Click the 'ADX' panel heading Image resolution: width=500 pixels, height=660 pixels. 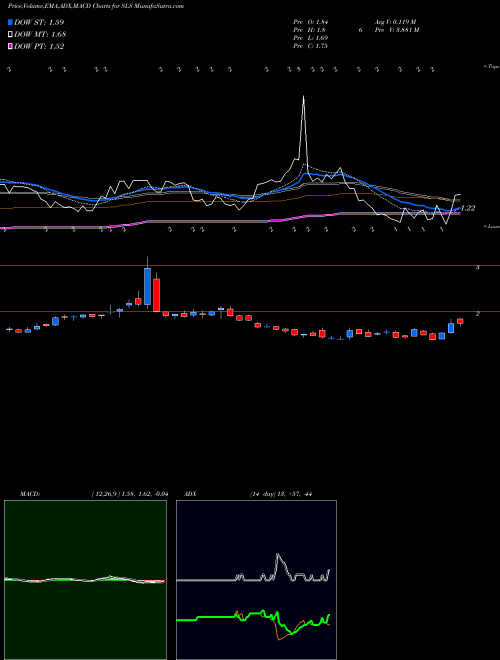click(x=191, y=494)
